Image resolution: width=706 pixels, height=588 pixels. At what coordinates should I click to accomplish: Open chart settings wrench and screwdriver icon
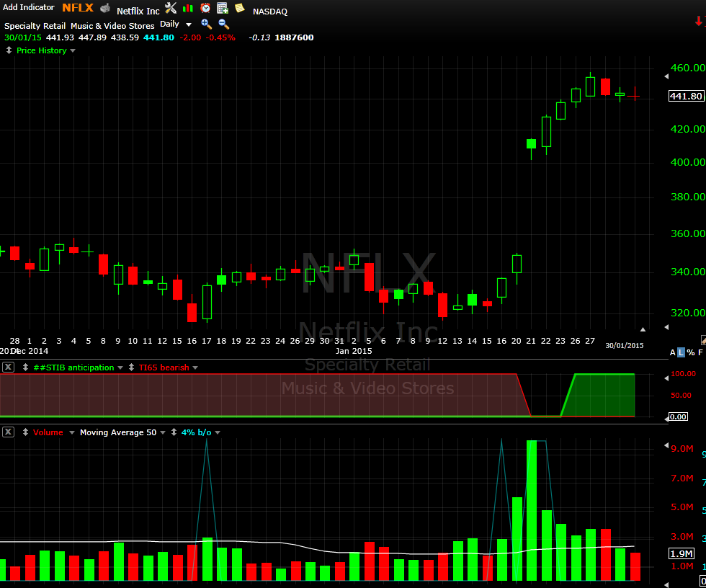pyautogui.click(x=171, y=8)
